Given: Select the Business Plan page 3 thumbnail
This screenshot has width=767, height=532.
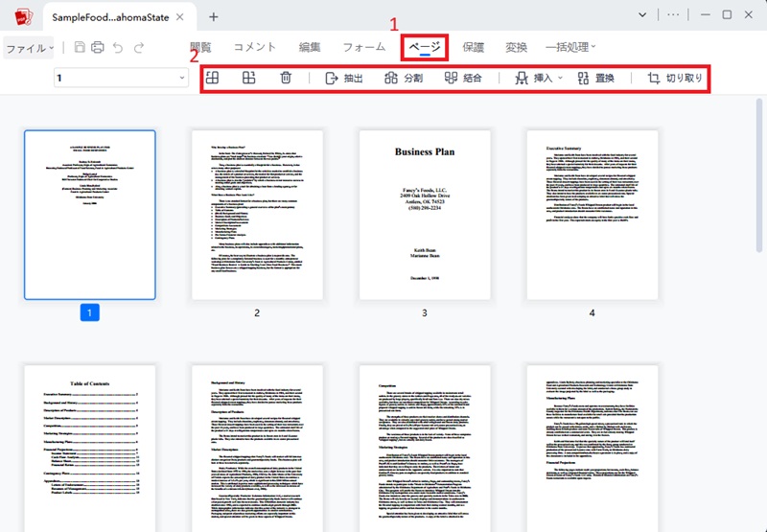Looking at the screenshot, I should pos(425,215).
